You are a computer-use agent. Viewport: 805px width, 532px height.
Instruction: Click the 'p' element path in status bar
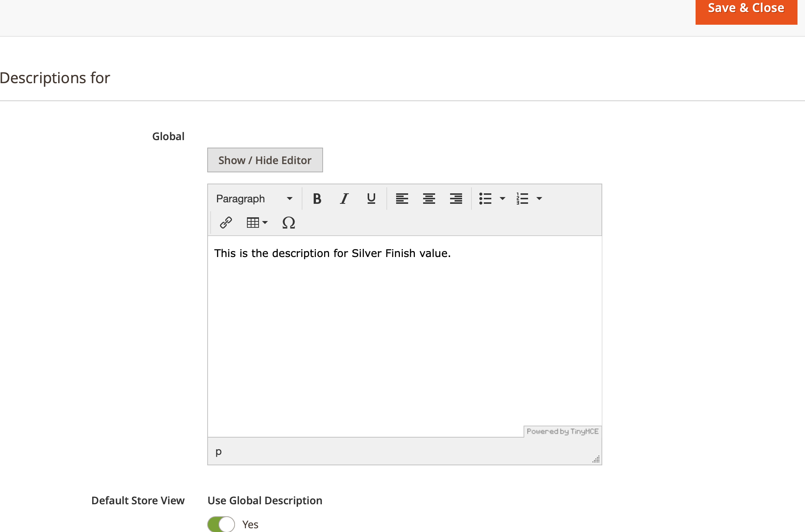[218, 451]
